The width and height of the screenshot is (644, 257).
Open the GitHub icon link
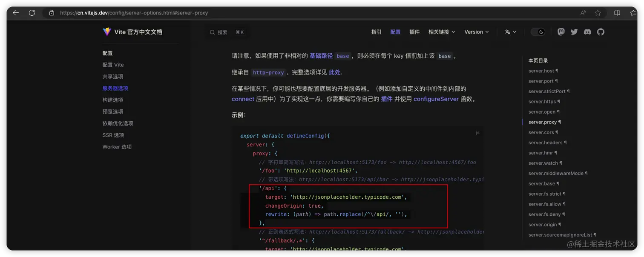[x=601, y=32]
